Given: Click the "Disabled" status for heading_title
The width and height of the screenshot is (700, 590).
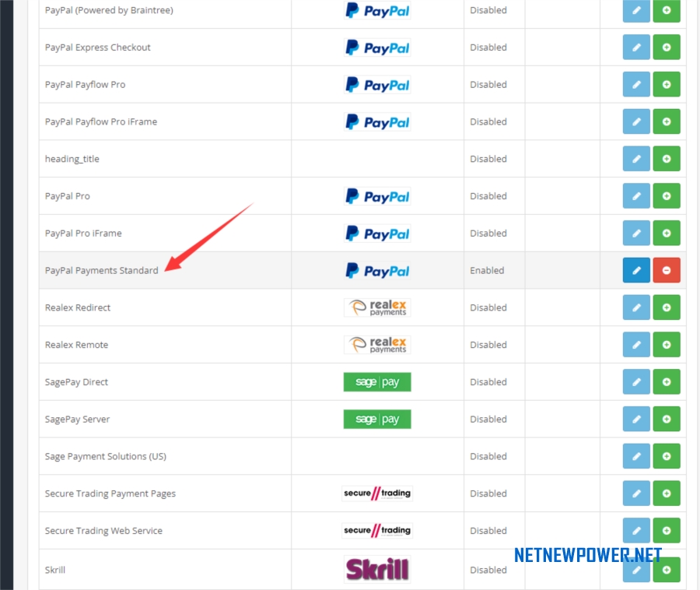Looking at the screenshot, I should coord(488,159).
